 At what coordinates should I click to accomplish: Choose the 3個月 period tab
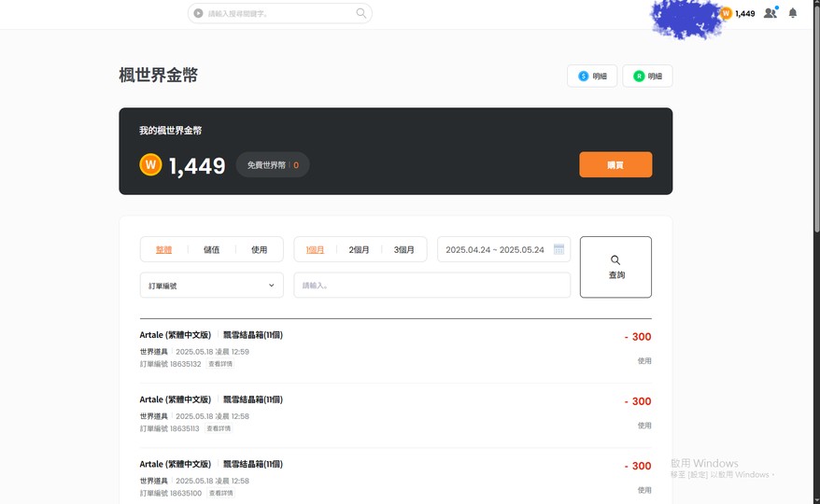click(403, 250)
